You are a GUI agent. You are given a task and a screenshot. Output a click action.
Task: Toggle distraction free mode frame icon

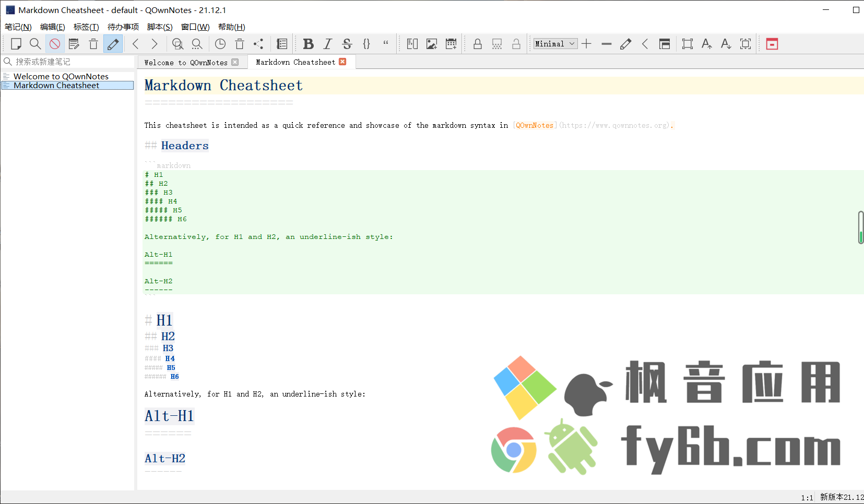tap(688, 44)
